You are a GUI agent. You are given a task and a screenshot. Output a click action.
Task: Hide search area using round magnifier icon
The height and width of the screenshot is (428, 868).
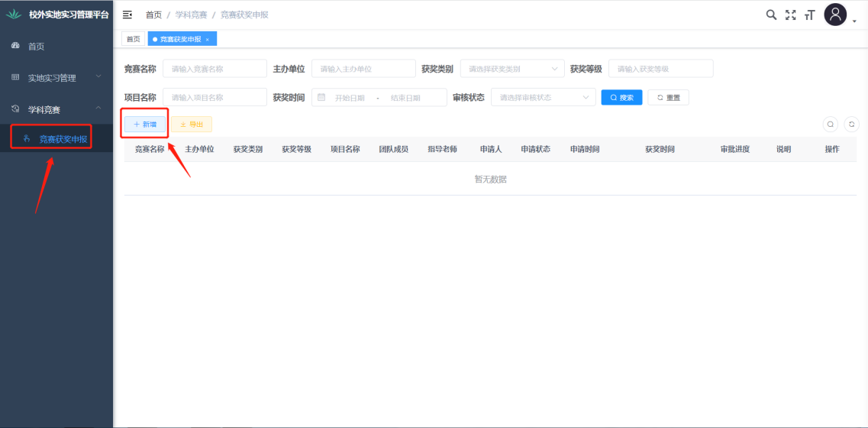point(830,124)
